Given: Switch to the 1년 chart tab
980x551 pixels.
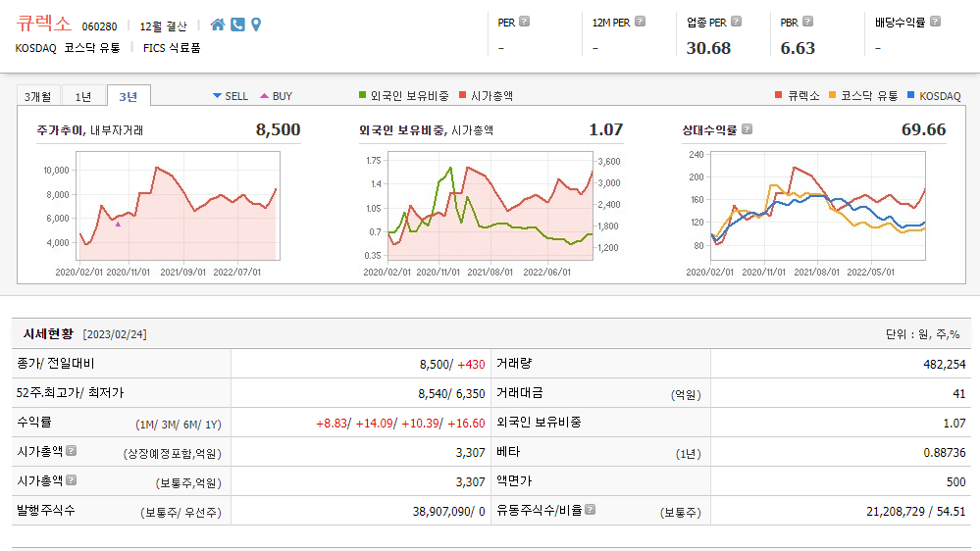Looking at the screenshot, I should pos(83,97).
